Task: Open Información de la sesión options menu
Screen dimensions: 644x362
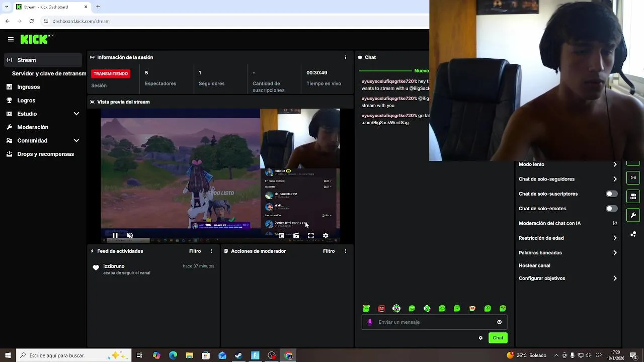Action: point(345,57)
